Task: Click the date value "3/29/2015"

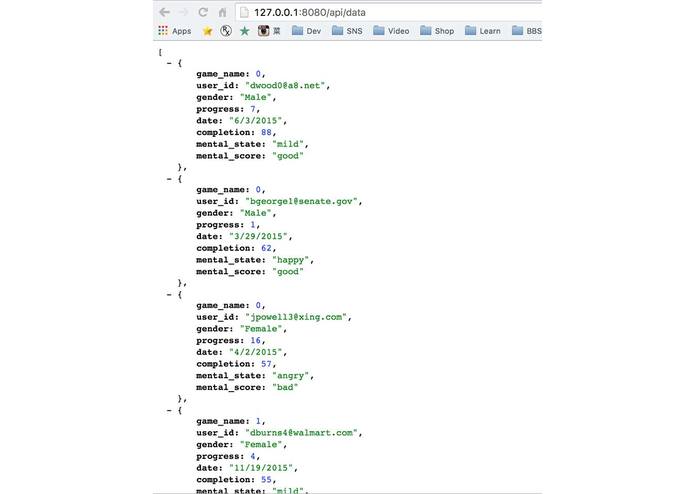Action: pyautogui.click(x=258, y=237)
